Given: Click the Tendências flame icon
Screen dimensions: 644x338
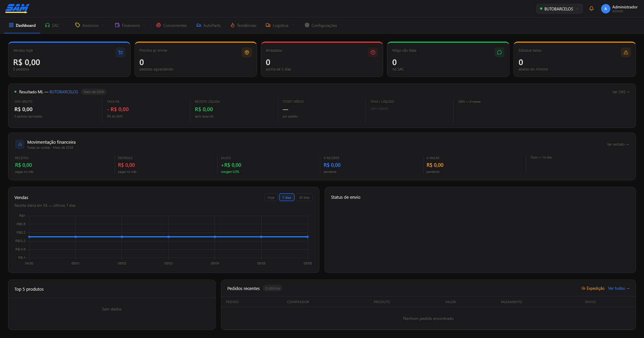Looking at the screenshot, I should [232, 25].
